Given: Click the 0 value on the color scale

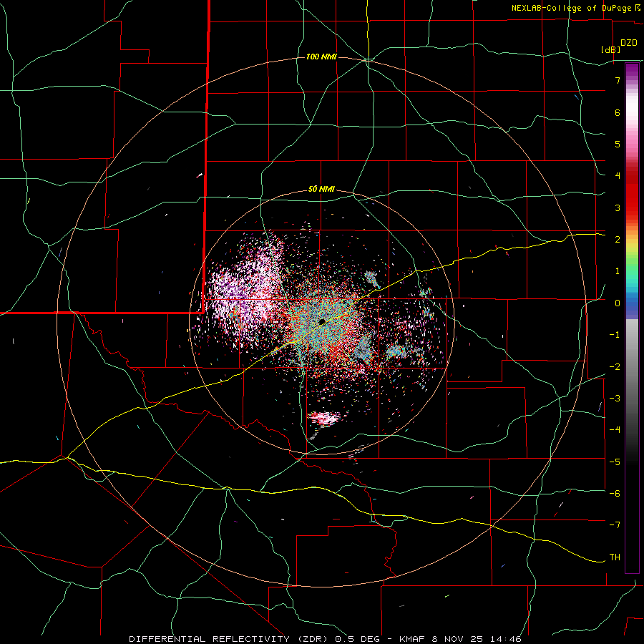Looking at the screenshot, I should pos(618,303).
